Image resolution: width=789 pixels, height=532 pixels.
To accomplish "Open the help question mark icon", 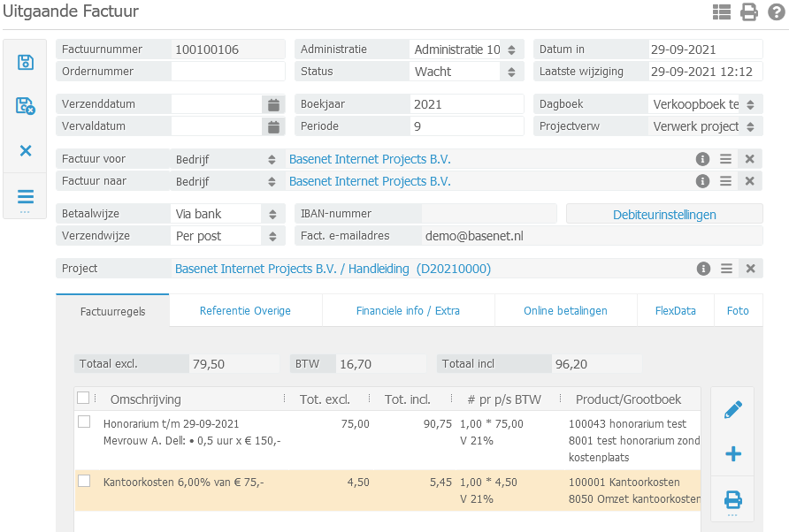I will click(776, 11).
